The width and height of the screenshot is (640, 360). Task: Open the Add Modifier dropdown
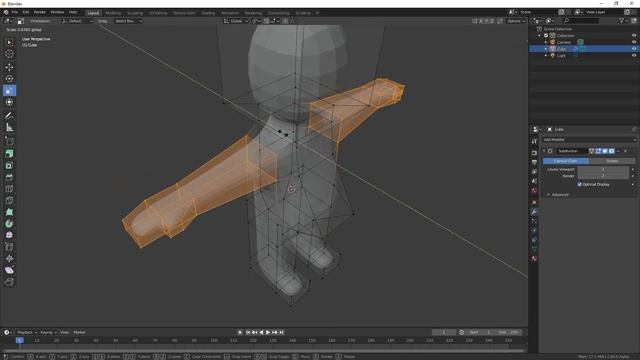pyautogui.click(x=589, y=140)
